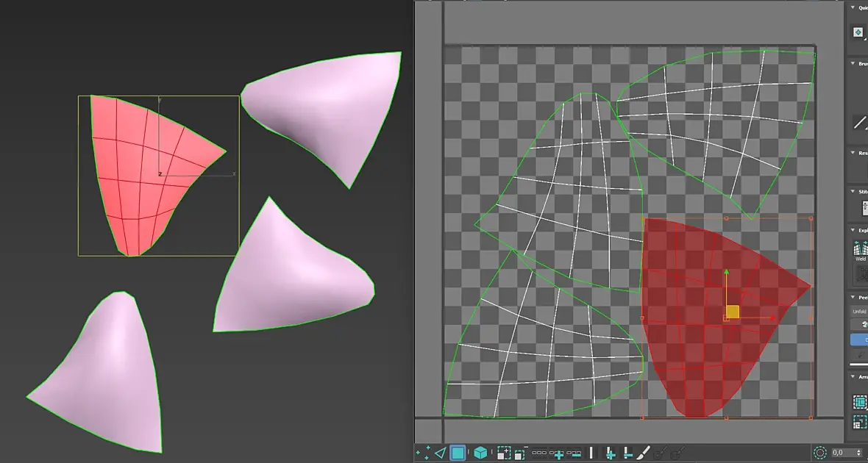Collapse the Peel rollout arrow
The width and height of the screenshot is (868, 463).
853,298
